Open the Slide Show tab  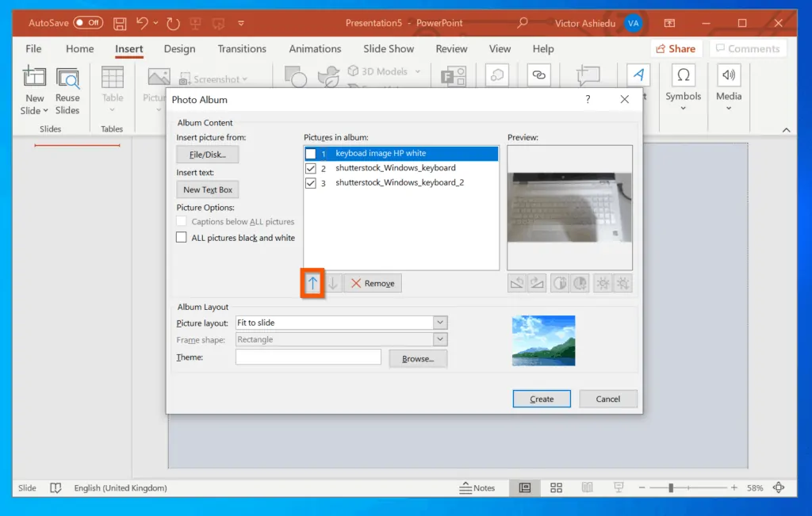(x=388, y=48)
